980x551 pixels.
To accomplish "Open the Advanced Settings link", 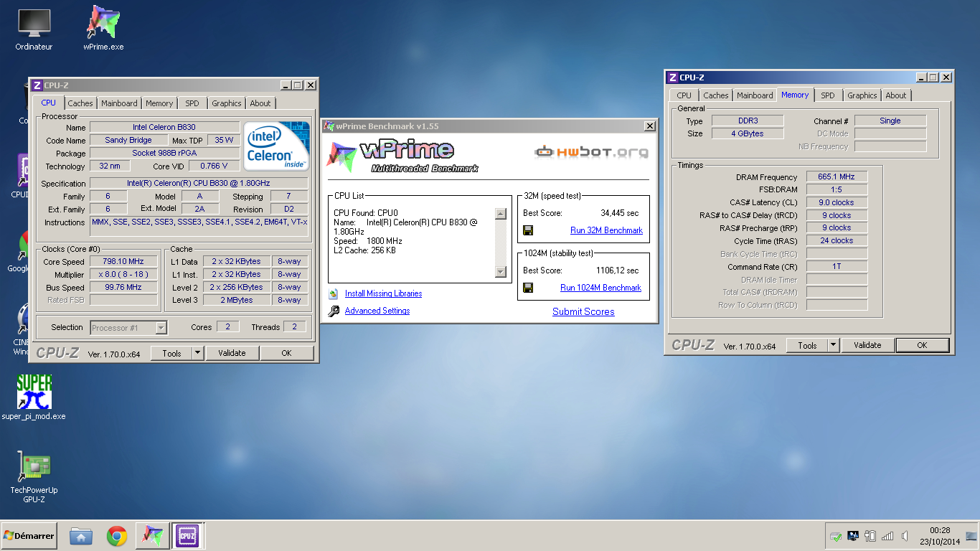I will (x=377, y=311).
